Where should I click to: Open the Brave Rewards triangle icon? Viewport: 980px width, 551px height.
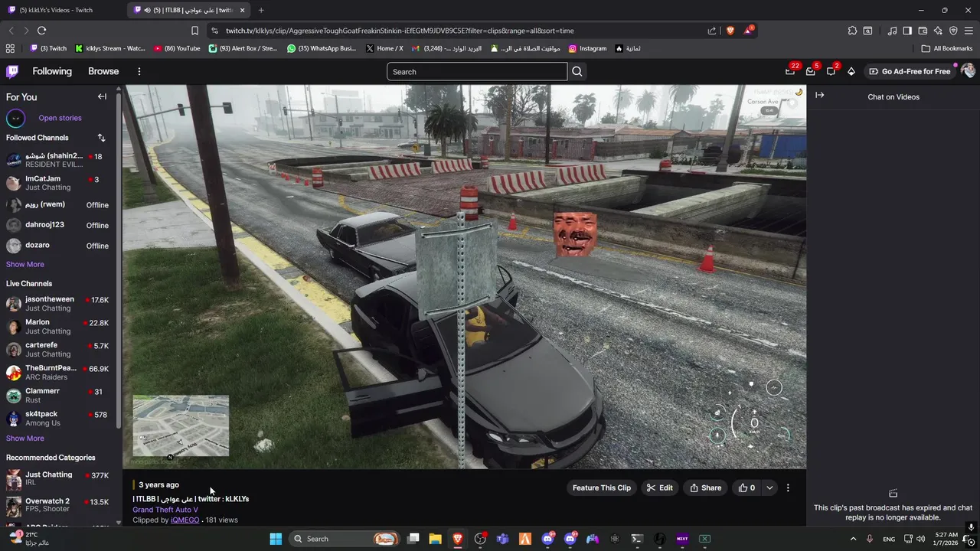click(747, 31)
